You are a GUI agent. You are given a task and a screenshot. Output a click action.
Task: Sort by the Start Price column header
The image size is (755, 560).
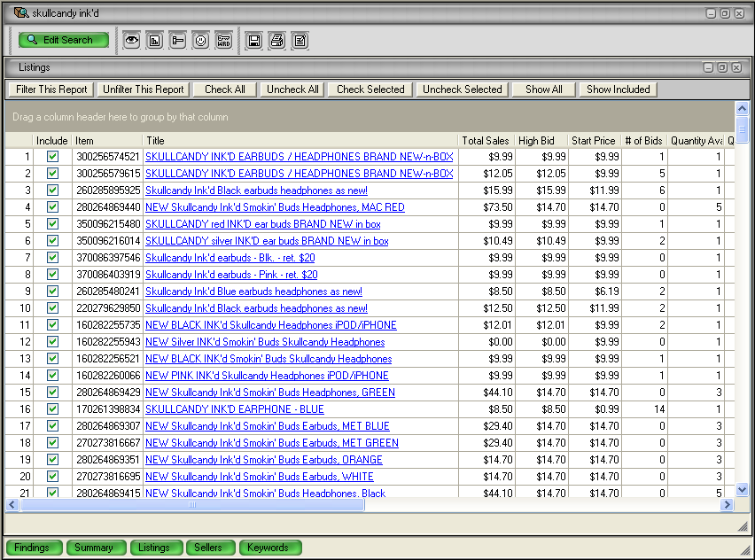pyautogui.click(x=595, y=141)
